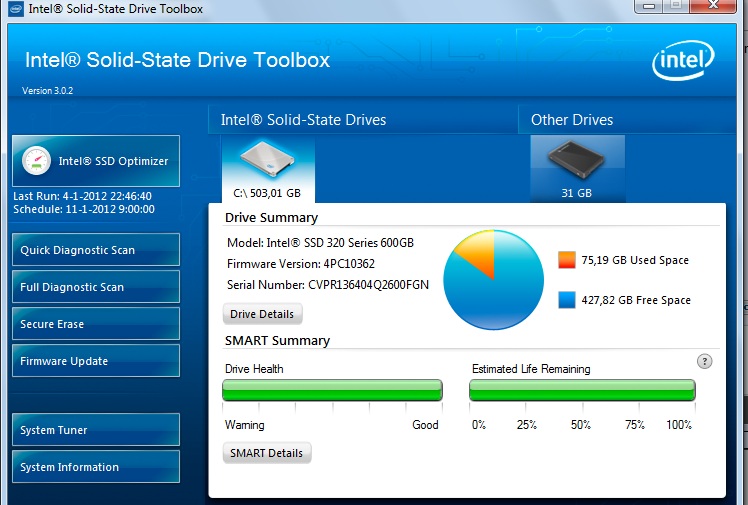Minimize the Toolbox window
This screenshot has width=748, height=505.
[x=649, y=6]
